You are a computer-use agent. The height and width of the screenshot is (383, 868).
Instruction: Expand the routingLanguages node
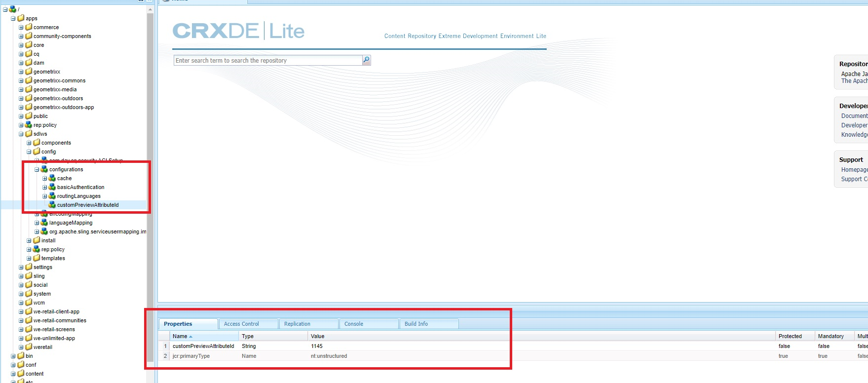(45, 196)
